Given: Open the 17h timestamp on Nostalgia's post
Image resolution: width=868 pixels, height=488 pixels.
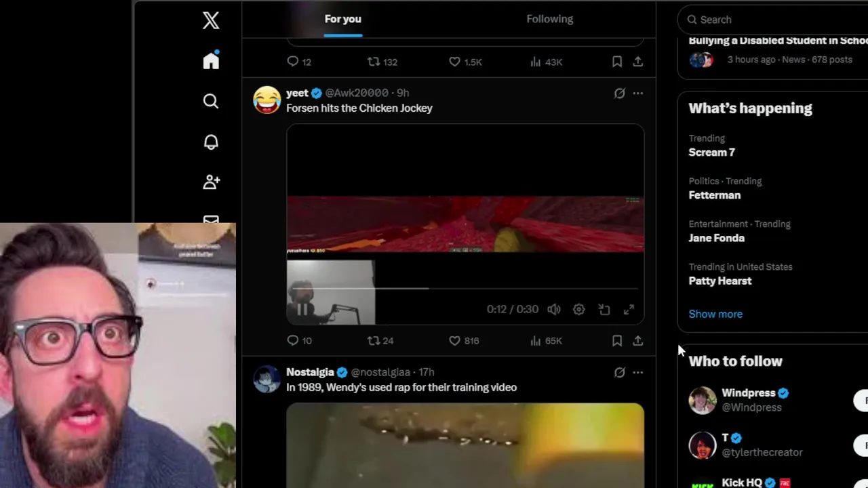Looking at the screenshot, I should tap(427, 372).
